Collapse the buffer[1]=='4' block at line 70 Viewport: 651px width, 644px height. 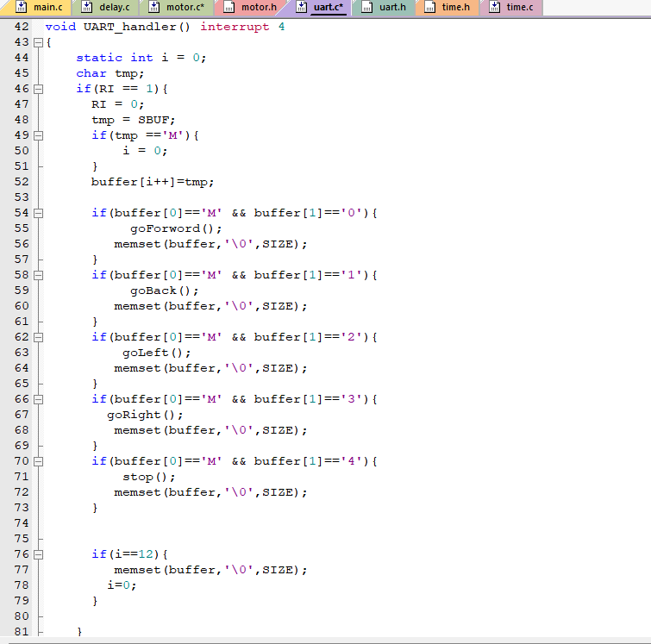pyautogui.click(x=38, y=461)
